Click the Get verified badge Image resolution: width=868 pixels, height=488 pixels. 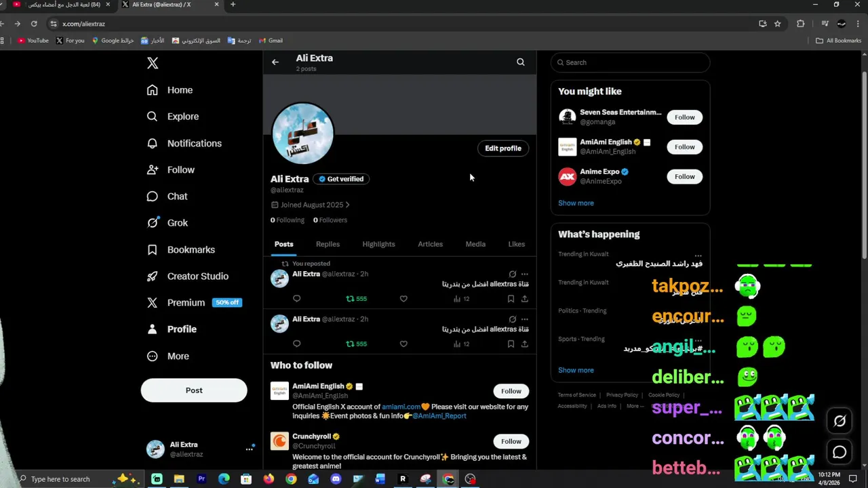pyautogui.click(x=341, y=179)
